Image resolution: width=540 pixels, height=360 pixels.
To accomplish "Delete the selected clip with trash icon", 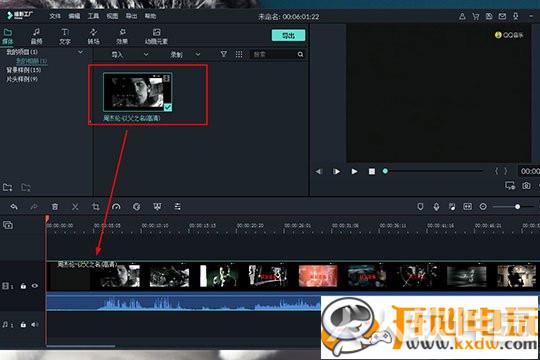I will pos(55,207).
